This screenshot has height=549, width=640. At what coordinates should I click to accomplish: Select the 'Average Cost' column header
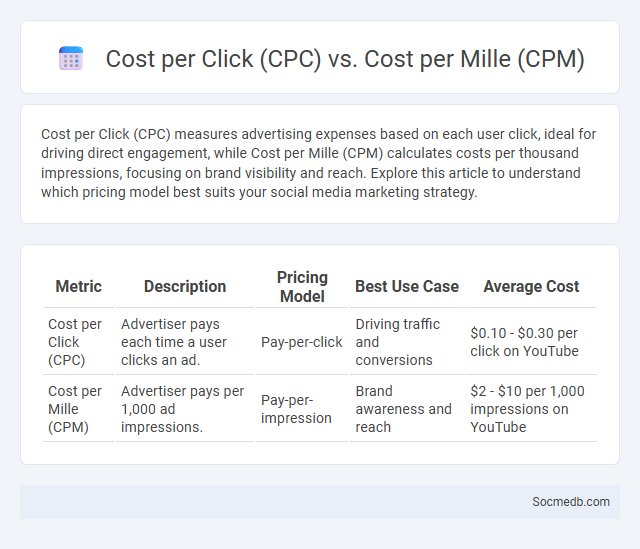[531, 287]
